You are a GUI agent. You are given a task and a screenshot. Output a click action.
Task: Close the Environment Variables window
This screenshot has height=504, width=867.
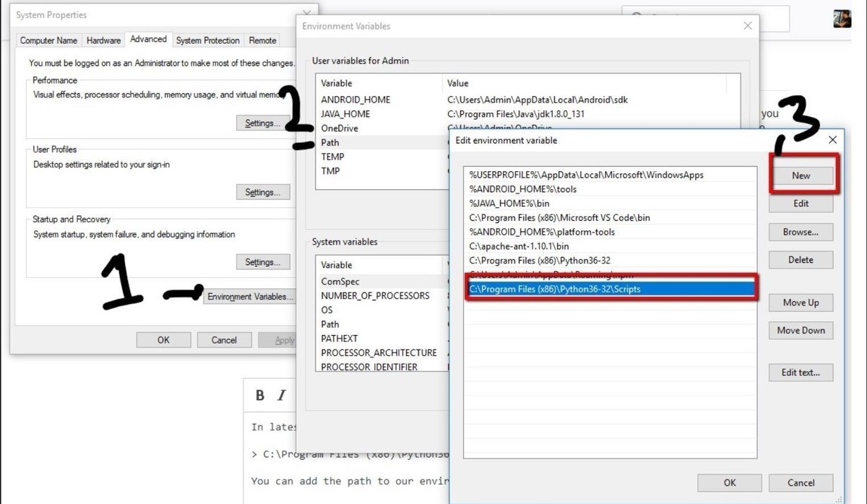(748, 26)
